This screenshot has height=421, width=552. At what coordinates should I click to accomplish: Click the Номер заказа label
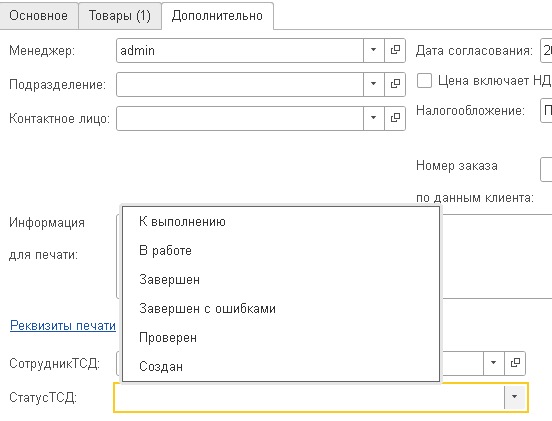point(457,165)
